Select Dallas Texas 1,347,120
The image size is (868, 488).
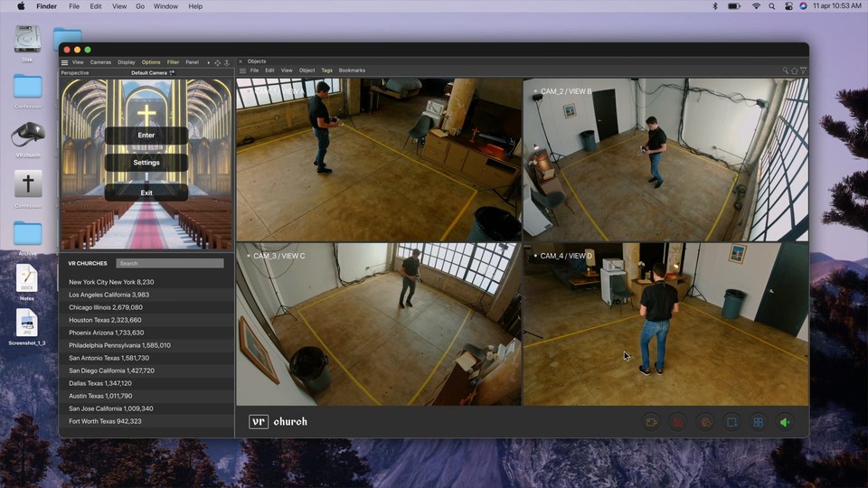pos(146,383)
